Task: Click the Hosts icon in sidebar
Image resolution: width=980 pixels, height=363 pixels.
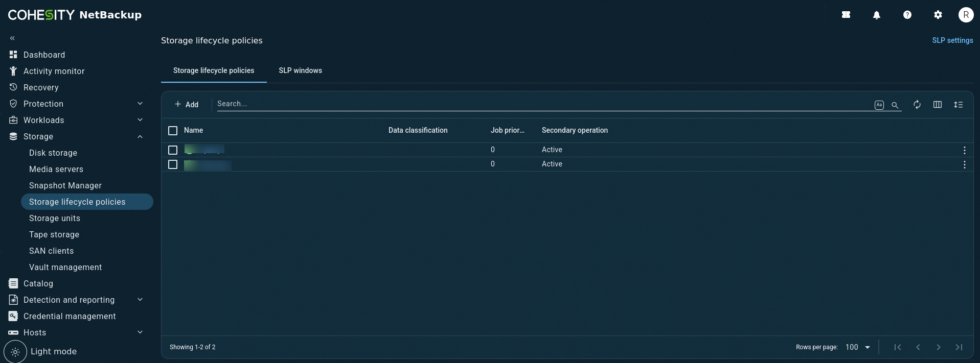Action: 13,332
